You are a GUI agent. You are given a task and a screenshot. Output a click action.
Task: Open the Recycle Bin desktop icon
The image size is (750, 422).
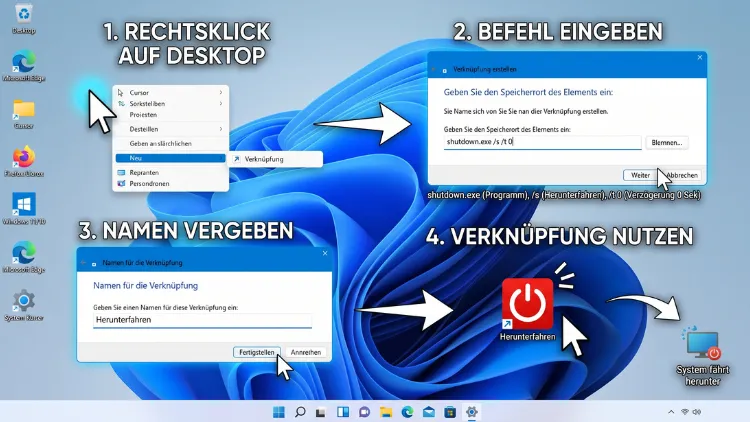tap(23, 13)
